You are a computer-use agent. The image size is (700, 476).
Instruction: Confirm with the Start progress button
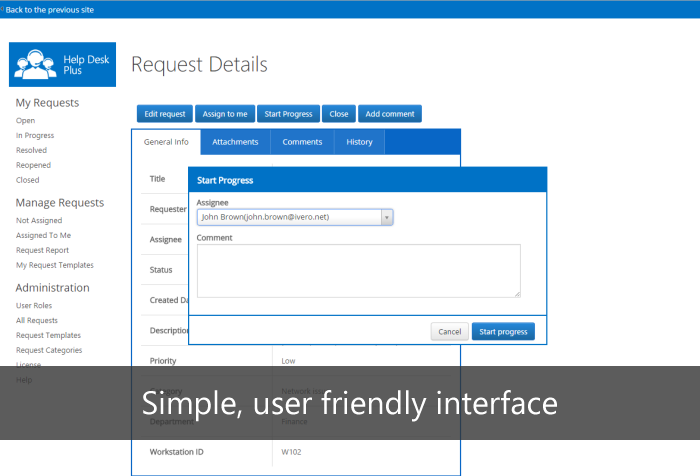click(x=503, y=332)
